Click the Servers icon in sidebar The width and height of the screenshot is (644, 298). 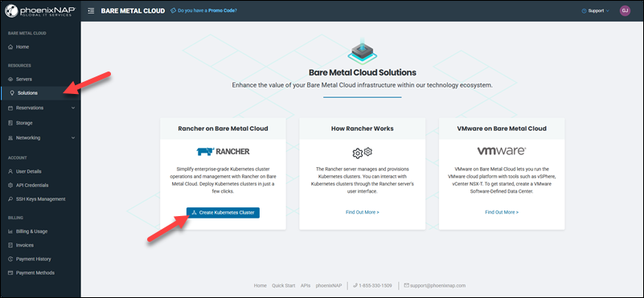click(x=10, y=80)
